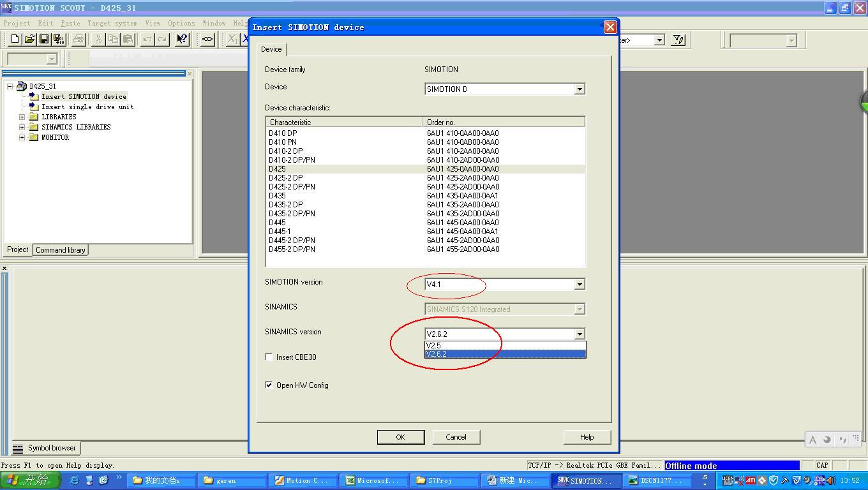
Task: Open Internet Explorer from quick launch
Action: 74,480
